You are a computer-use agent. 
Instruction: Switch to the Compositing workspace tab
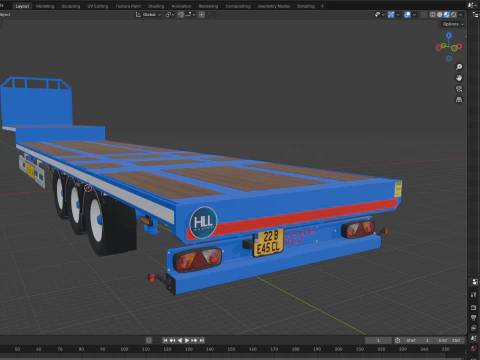[238, 6]
